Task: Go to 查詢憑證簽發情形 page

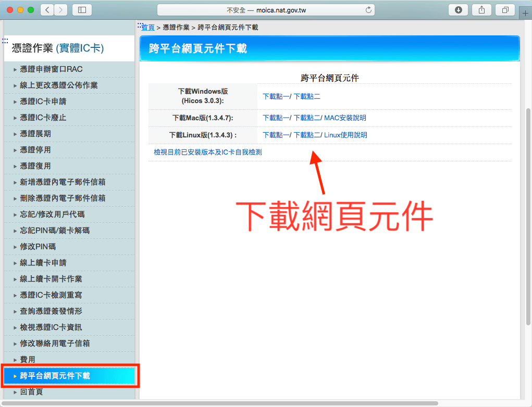Action: [51, 311]
